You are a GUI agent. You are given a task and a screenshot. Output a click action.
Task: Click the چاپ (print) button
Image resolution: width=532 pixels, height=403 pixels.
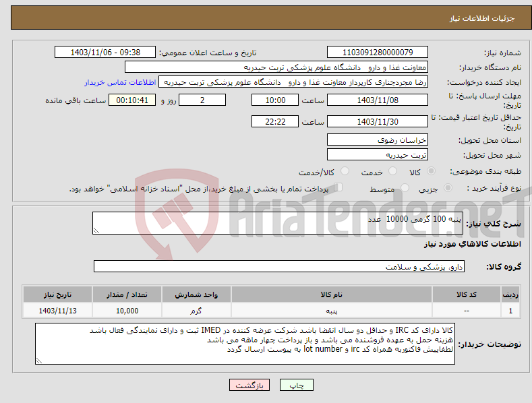(x=296, y=385)
